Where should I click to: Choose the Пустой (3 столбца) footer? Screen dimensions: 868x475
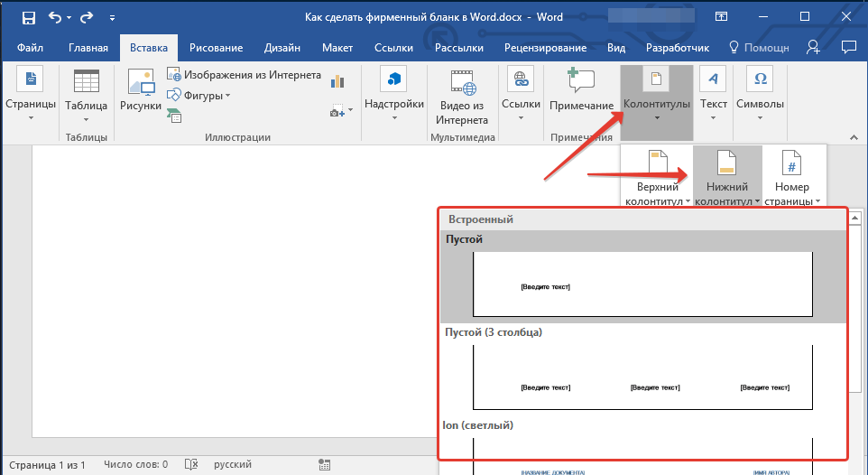point(643,369)
